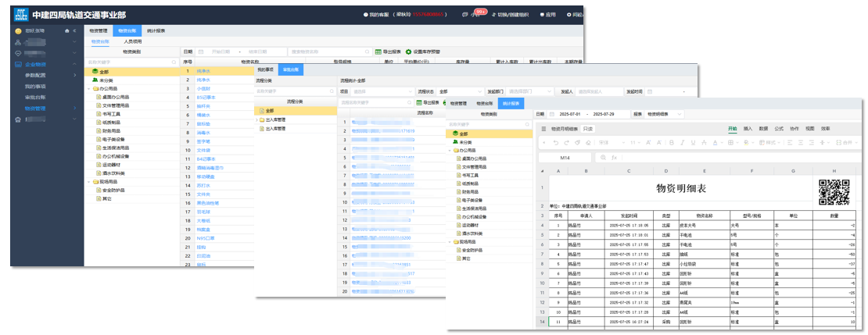Click the fill color bucket icon
Screen dimensions: 868x335
tap(746, 143)
